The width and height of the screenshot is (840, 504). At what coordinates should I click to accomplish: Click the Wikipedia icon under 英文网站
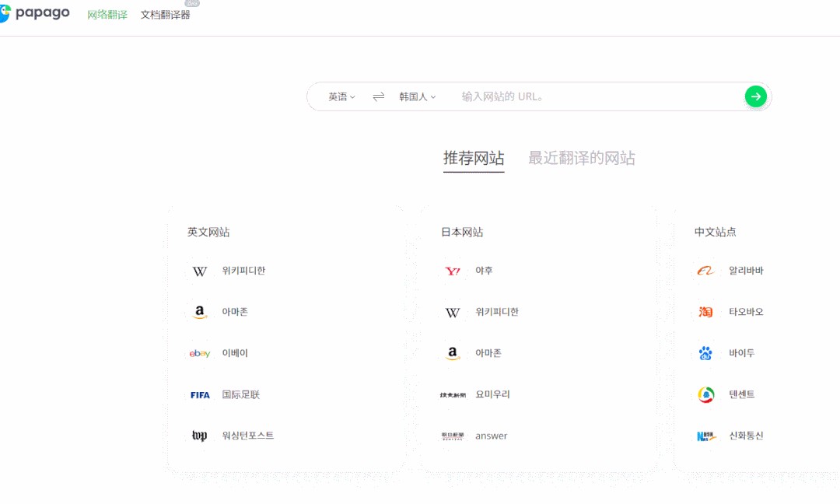[200, 271]
